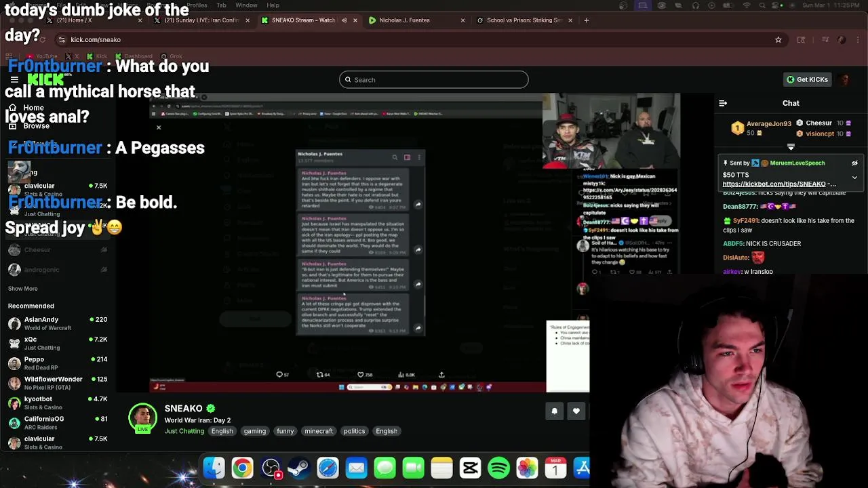Open offline channel androgenic in sidebar

tap(58, 270)
